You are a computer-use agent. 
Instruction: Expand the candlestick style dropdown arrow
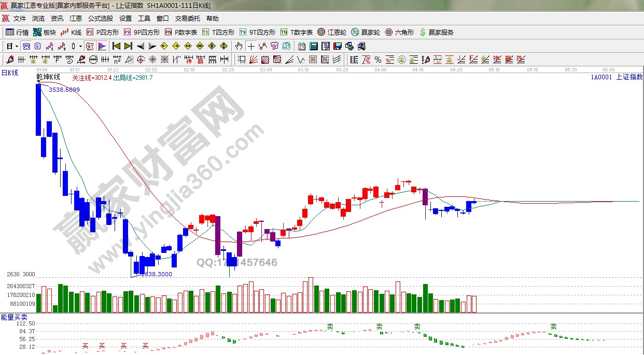(x=80, y=46)
